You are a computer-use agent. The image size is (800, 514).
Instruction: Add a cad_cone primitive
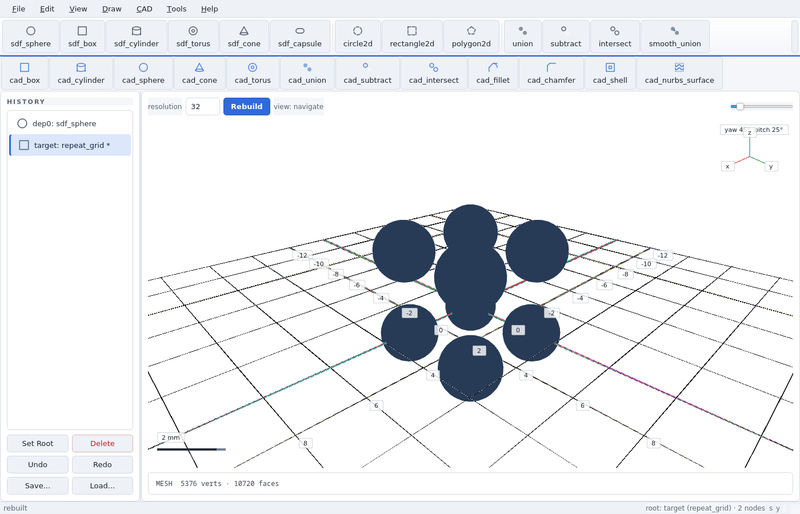[199, 74]
